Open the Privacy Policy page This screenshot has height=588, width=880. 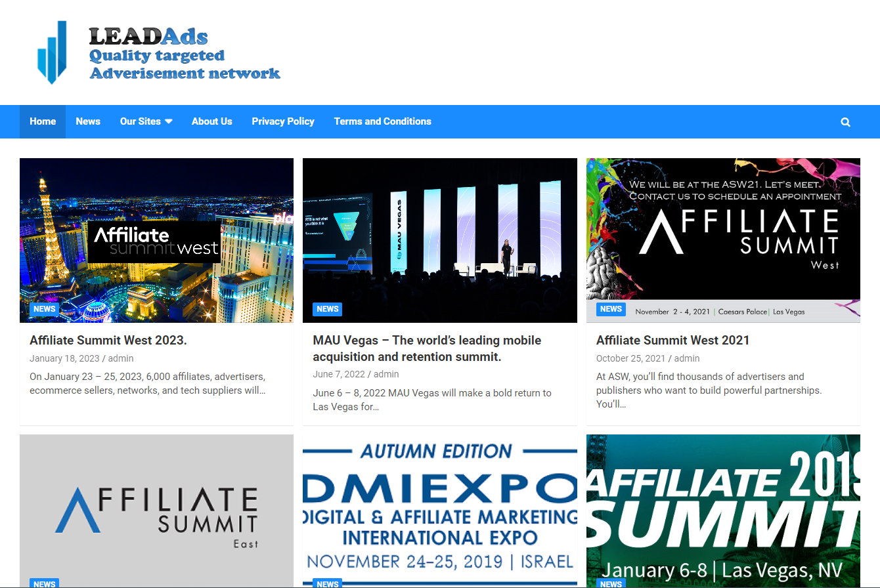click(283, 121)
